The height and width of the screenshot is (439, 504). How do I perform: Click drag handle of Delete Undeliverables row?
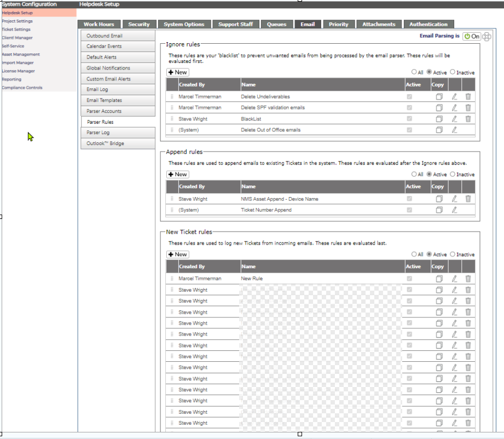(x=172, y=96)
